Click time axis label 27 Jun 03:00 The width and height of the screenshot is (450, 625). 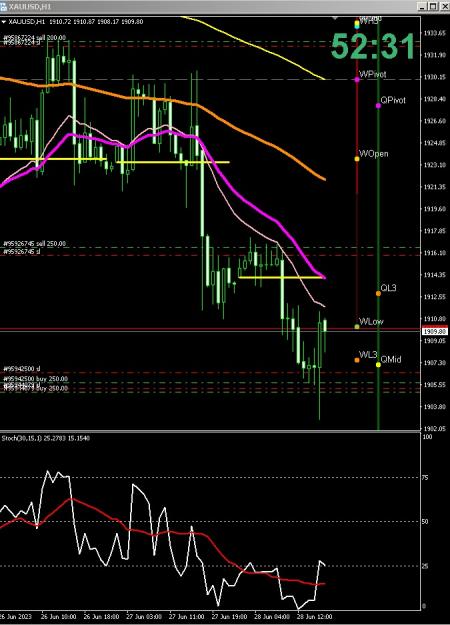pos(144,617)
